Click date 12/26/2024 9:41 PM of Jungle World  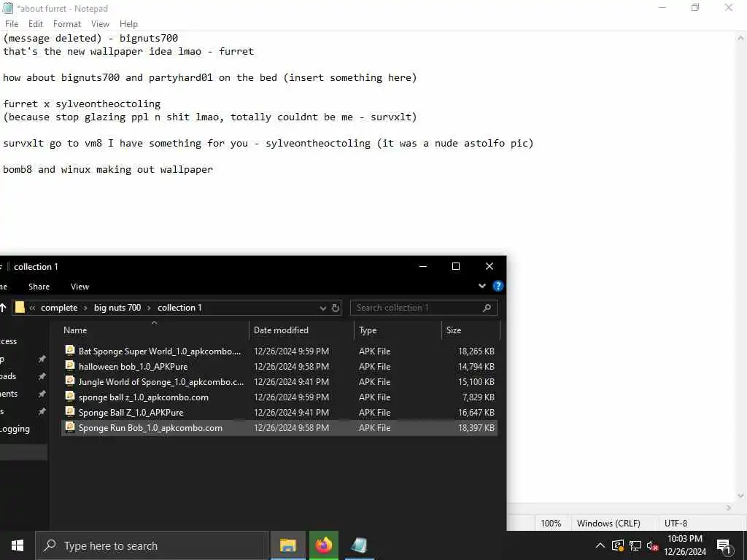pyautogui.click(x=291, y=382)
